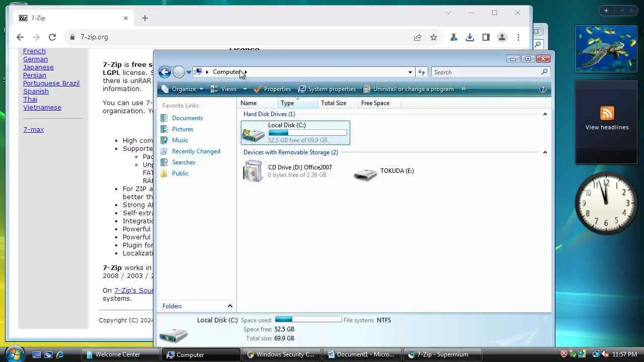Open the Views dropdown arrow
The image size is (644, 362).
tap(245, 89)
